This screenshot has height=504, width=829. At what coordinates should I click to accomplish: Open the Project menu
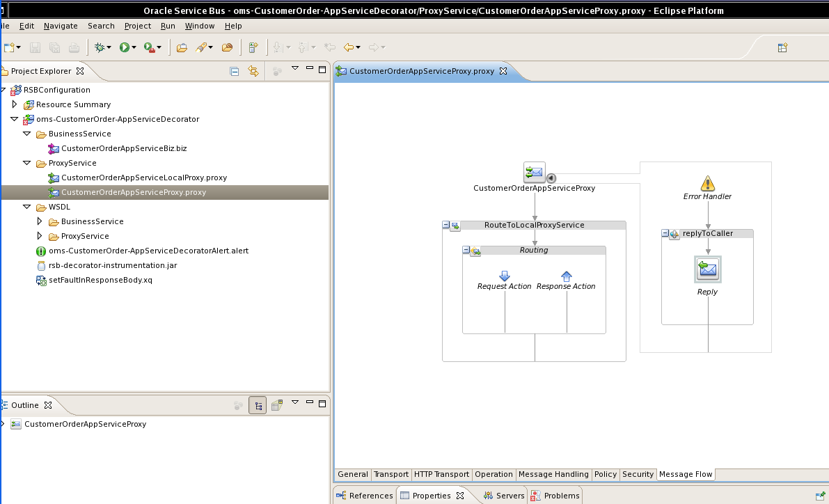coord(137,26)
